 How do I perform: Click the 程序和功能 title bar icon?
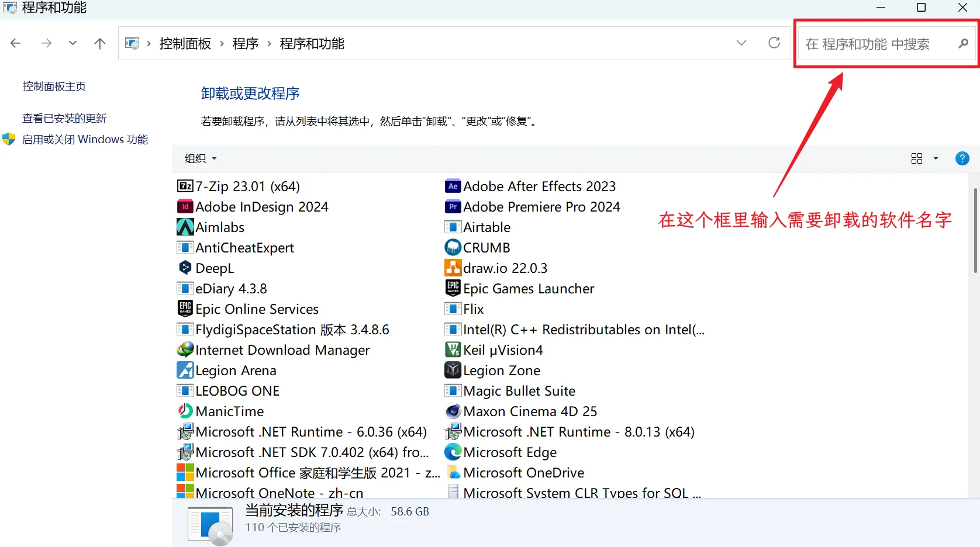(10, 8)
